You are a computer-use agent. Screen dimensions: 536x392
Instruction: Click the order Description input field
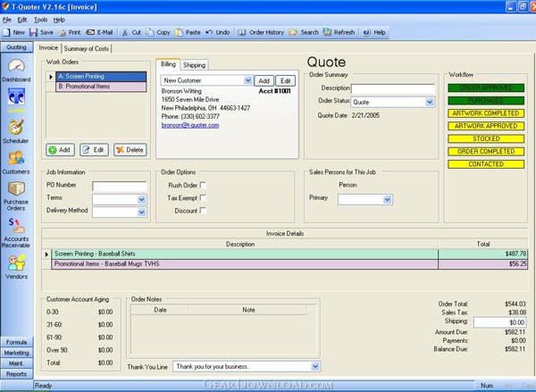point(393,88)
